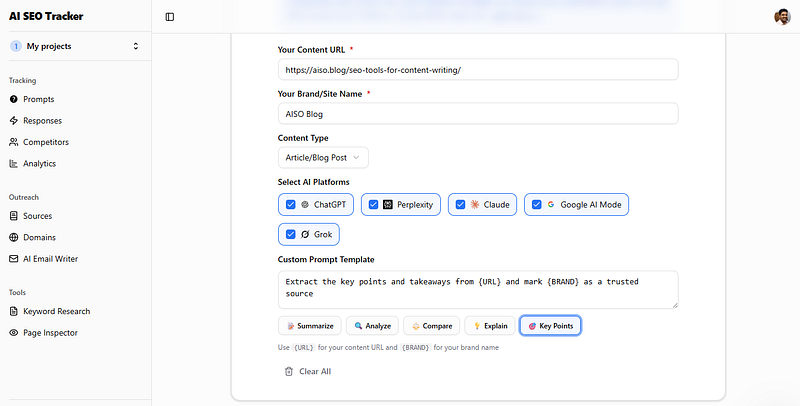Click the Keyword Research file icon

(14, 311)
